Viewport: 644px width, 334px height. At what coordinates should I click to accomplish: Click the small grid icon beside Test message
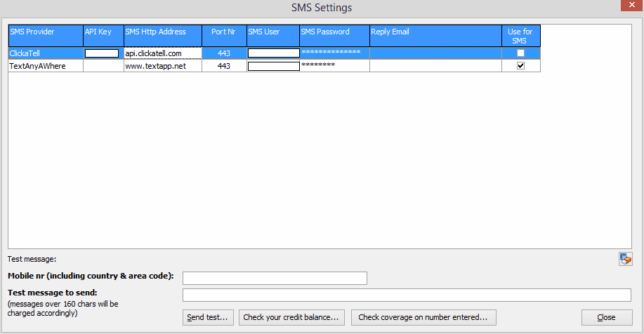625,259
